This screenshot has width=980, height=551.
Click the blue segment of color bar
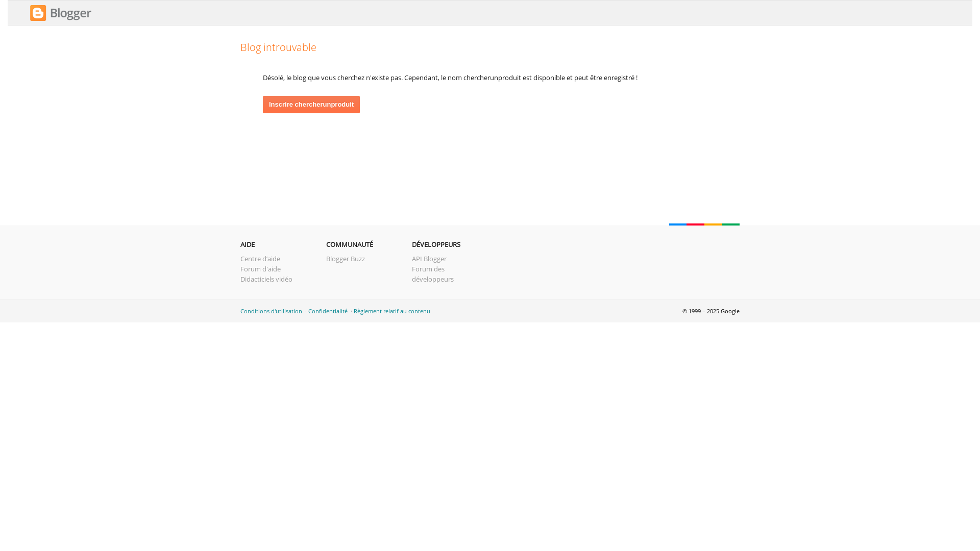tap(678, 224)
